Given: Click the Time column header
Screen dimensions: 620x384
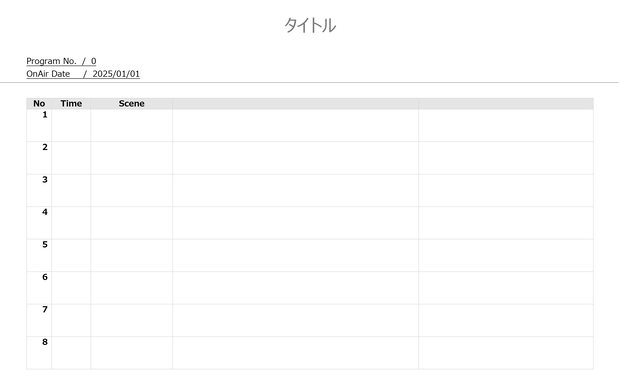Looking at the screenshot, I should click(71, 104).
